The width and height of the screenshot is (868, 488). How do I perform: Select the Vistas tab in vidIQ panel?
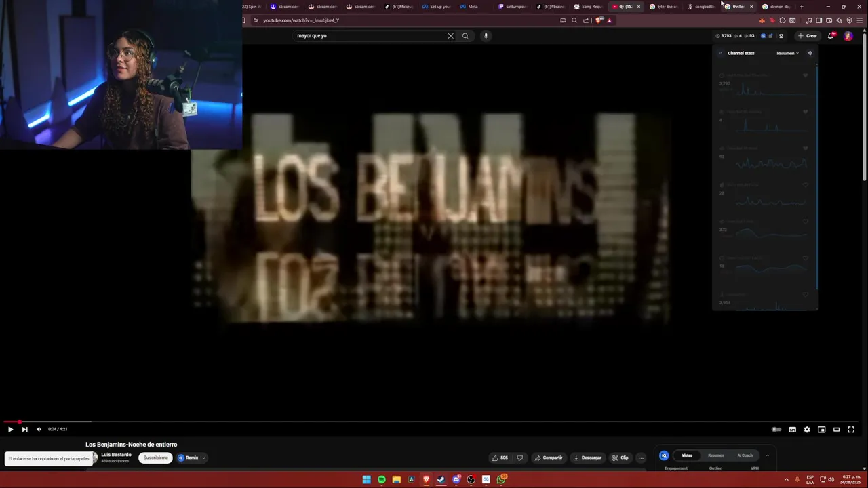(687, 455)
